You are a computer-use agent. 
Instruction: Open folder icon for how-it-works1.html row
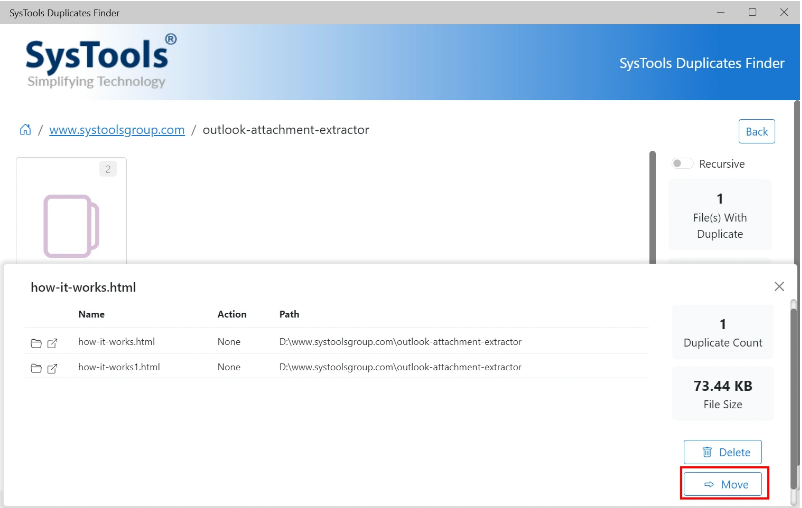pos(36,368)
